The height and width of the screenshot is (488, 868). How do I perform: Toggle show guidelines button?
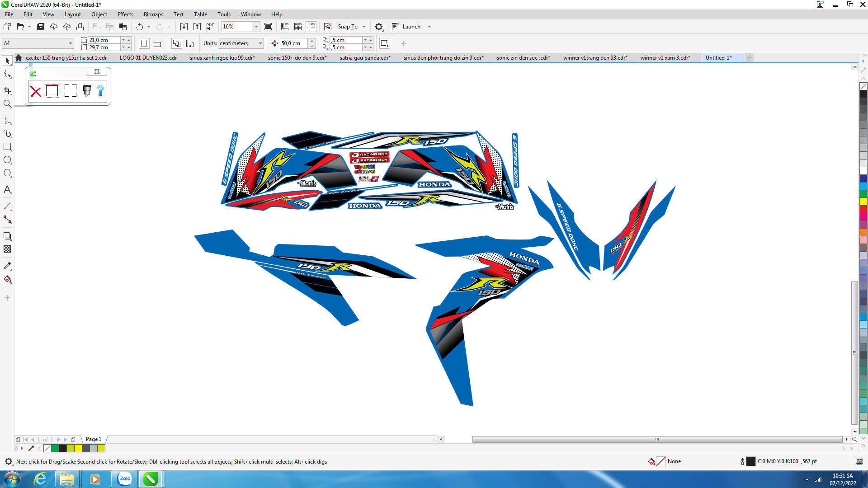[x=311, y=27]
